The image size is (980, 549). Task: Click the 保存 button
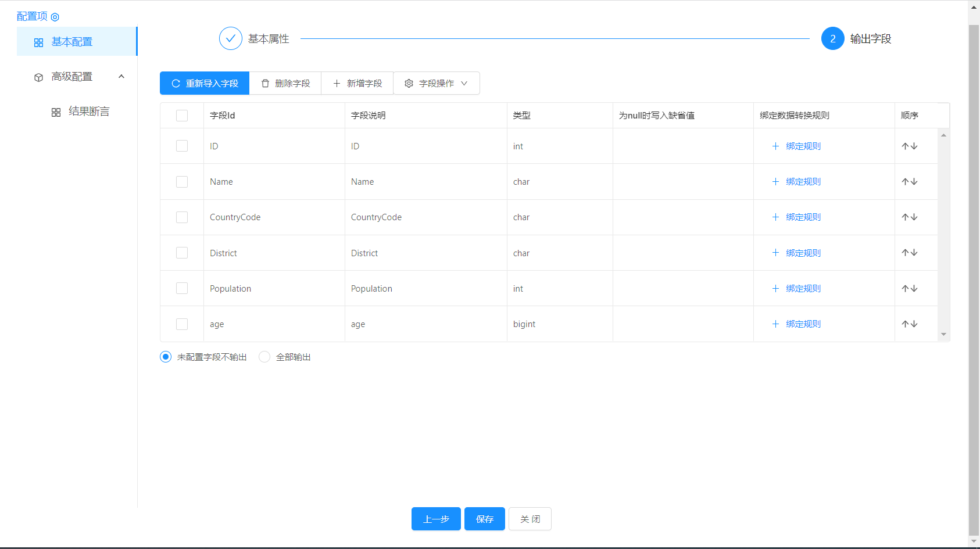(484, 519)
